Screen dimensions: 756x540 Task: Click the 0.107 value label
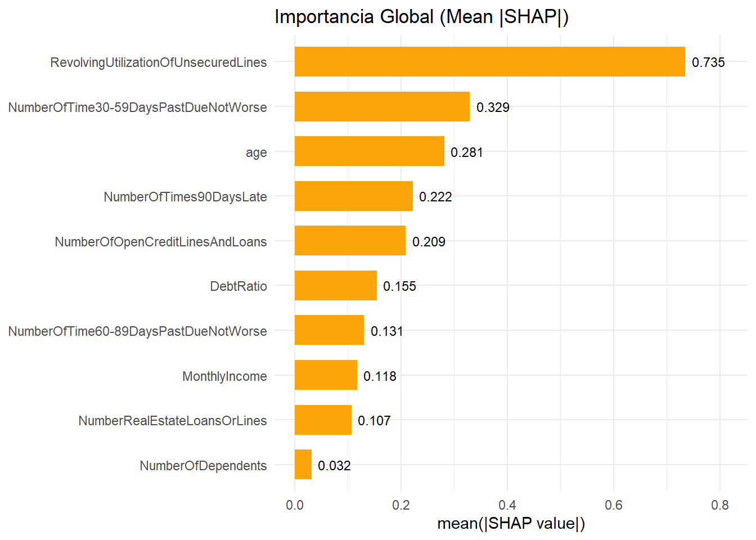coord(374,421)
